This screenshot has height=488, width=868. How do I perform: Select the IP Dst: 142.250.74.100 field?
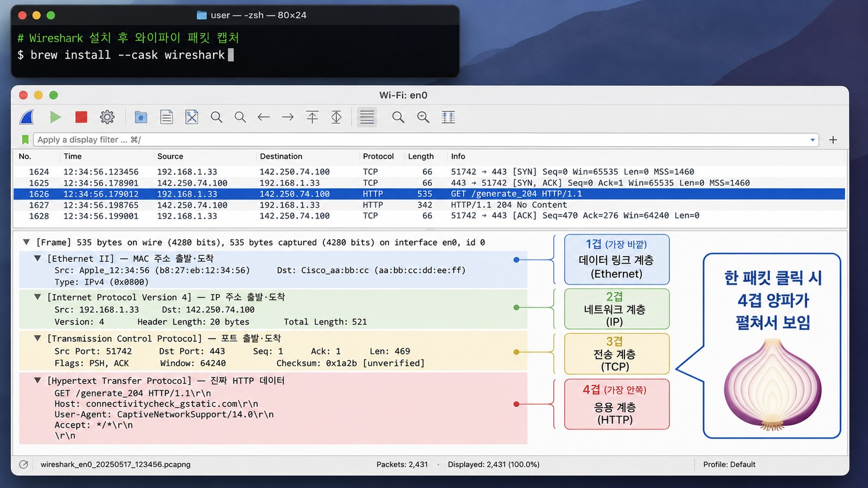208,310
